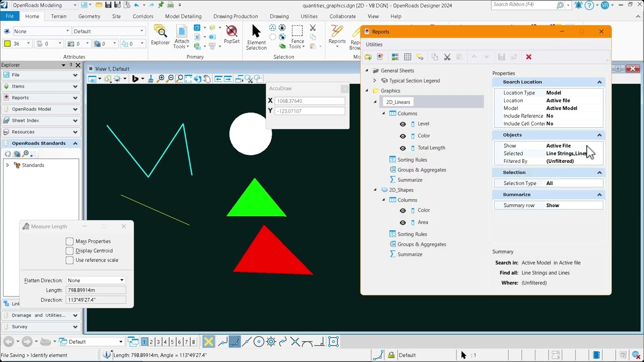The image size is (644, 362).
Task: Click the active color swatch 36
Action: [x=8, y=44]
